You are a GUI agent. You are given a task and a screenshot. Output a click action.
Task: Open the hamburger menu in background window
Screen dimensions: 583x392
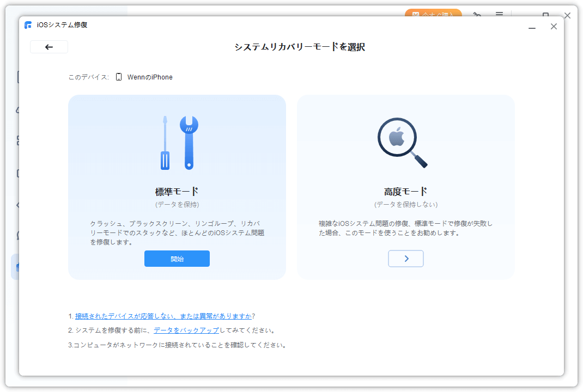(499, 14)
